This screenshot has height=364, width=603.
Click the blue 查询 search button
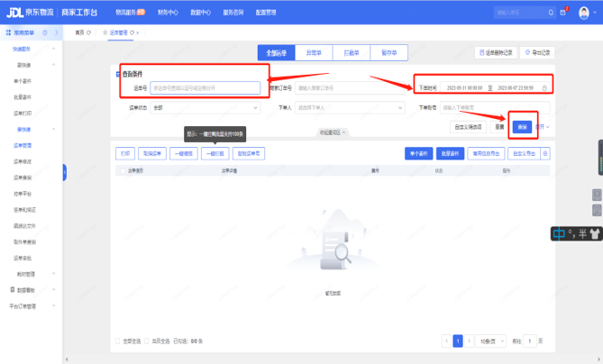[522, 127]
